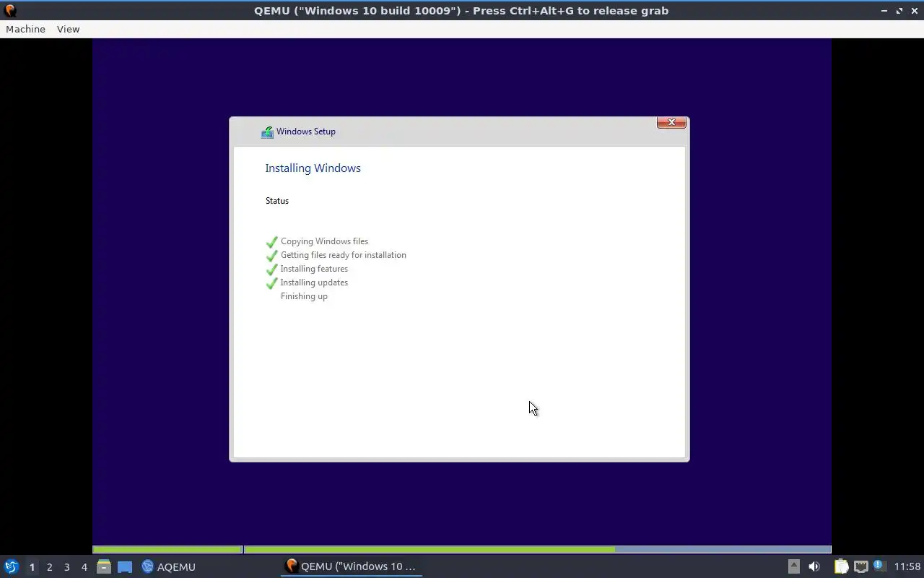The height and width of the screenshot is (578, 924).
Task: Click the QEMU app icon in the title bar
Action: [10, 11]
